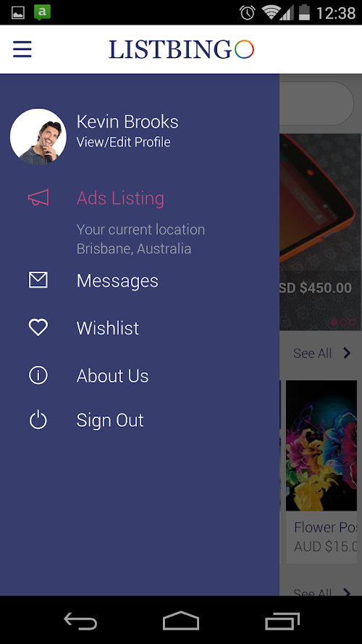Expand See All chevron arrow

[347, 353]
